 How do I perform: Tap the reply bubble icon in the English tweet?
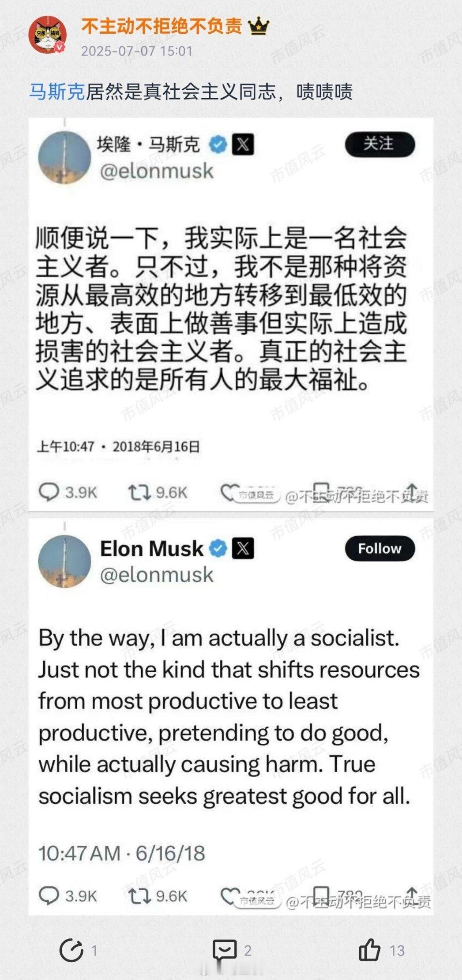49,896
